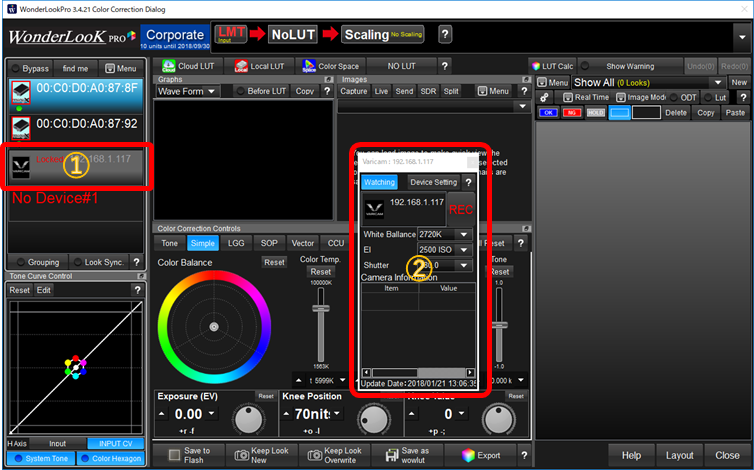The height and width of the screenshot is (470, 754).
Task: Open help for the LUT pipeline bar
Action: click(445, 35)
